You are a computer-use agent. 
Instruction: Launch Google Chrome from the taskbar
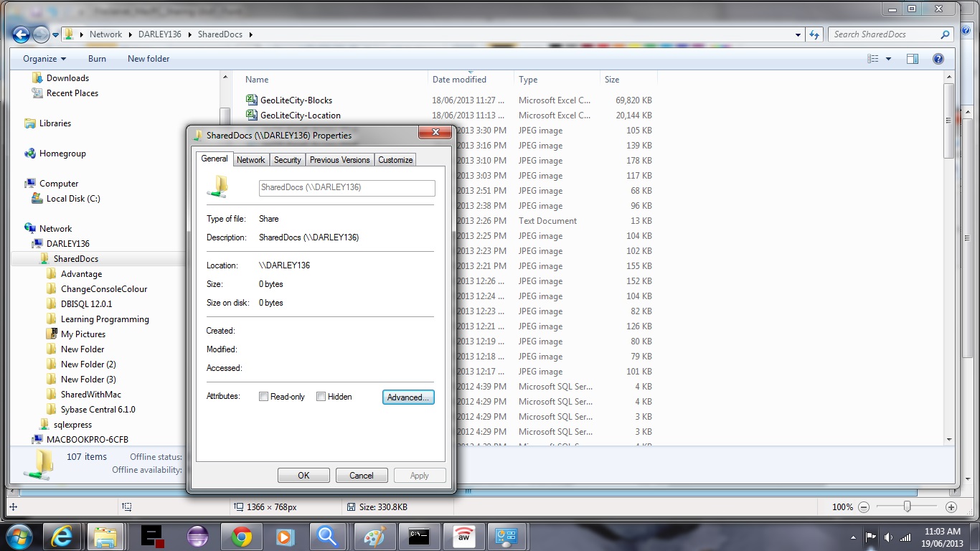(x=241, y=537)
